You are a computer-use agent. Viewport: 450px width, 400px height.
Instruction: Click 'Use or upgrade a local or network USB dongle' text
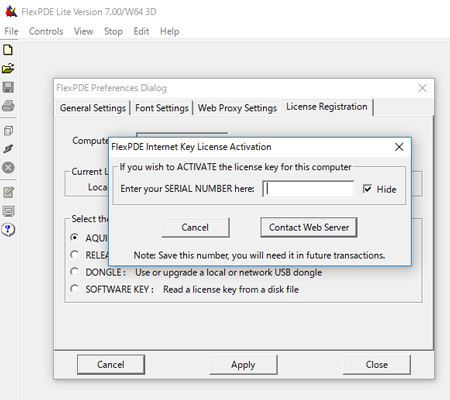pos(228,272)
